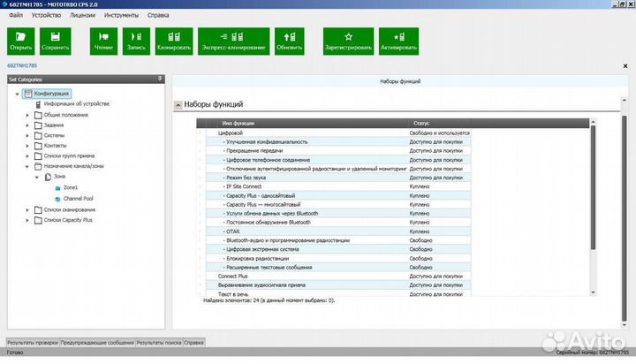Expand the Списки сканирования tree node
This screenshot has height=364, width=636.
tap(26, 209)
